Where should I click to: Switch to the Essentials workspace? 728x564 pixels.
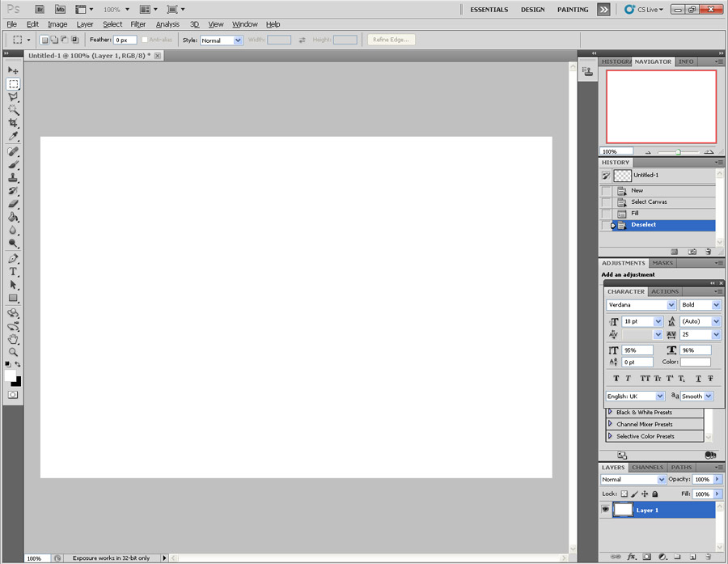coord(489,9)
